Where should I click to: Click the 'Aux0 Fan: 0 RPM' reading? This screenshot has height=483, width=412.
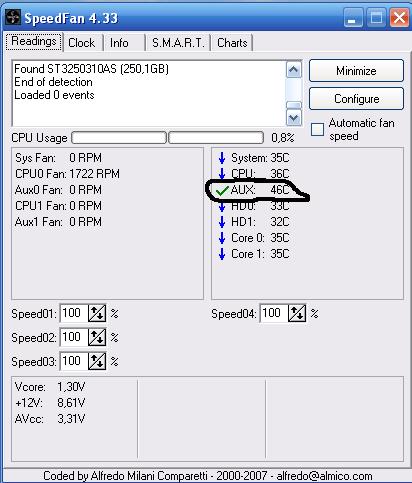(58, 190)
